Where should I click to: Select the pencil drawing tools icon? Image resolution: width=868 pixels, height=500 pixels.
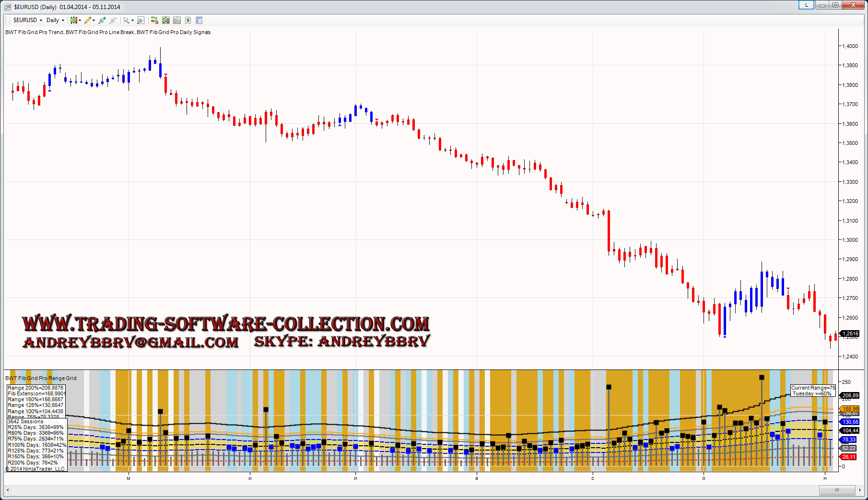point(89,20)
